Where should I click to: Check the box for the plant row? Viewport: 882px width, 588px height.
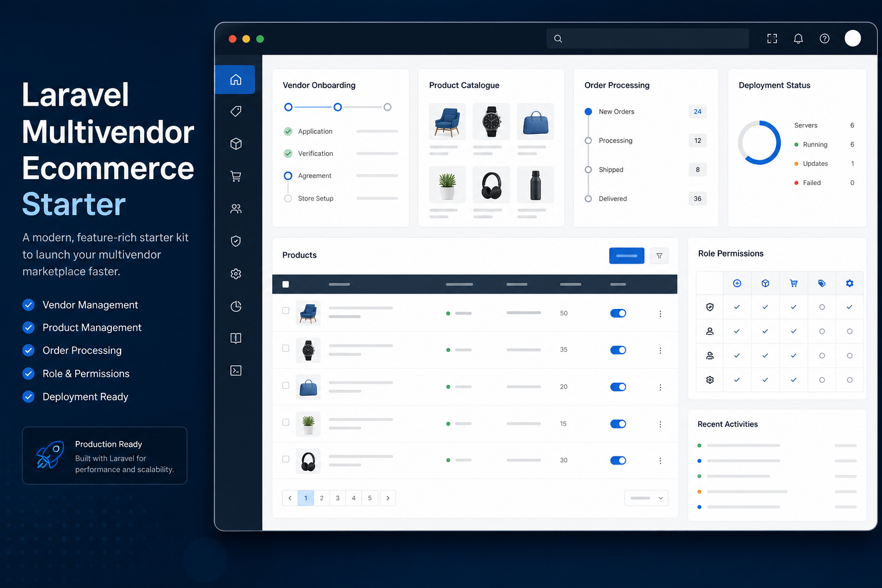pos(285,422)
